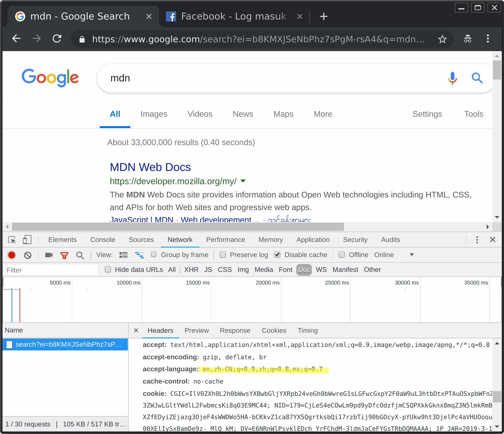Image resolution: width=504 pixels, height=434 pixels.
Task: Filter requests by CSS type
Action: pyautogui.click(x=225, y=270)
